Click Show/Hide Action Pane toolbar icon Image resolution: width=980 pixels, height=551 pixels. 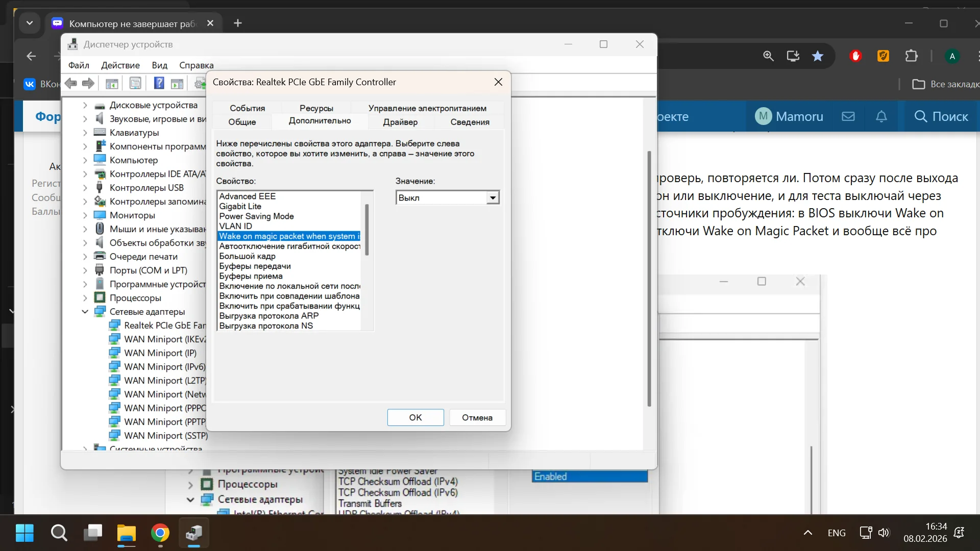[177, 83]
